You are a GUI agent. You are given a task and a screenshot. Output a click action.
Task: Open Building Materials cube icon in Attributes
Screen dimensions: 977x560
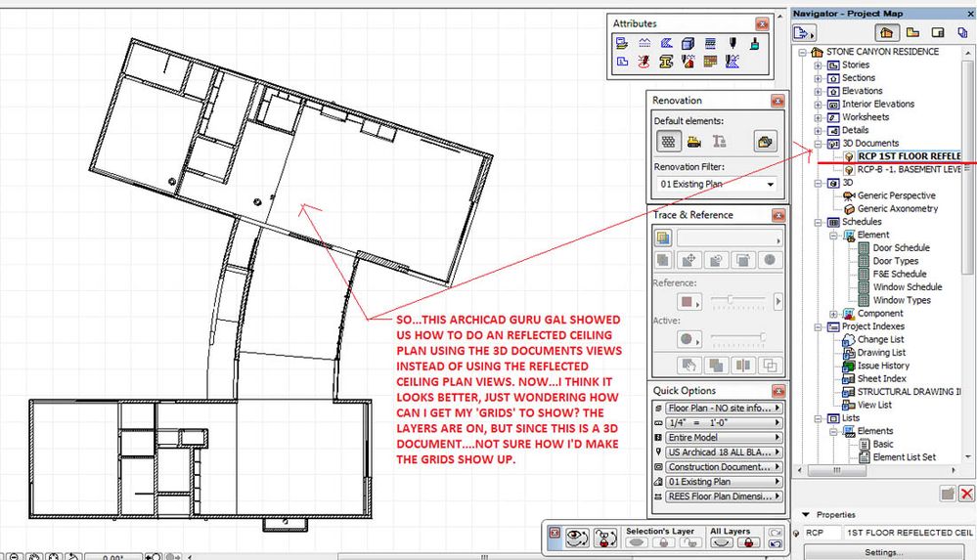click(688, 43)
